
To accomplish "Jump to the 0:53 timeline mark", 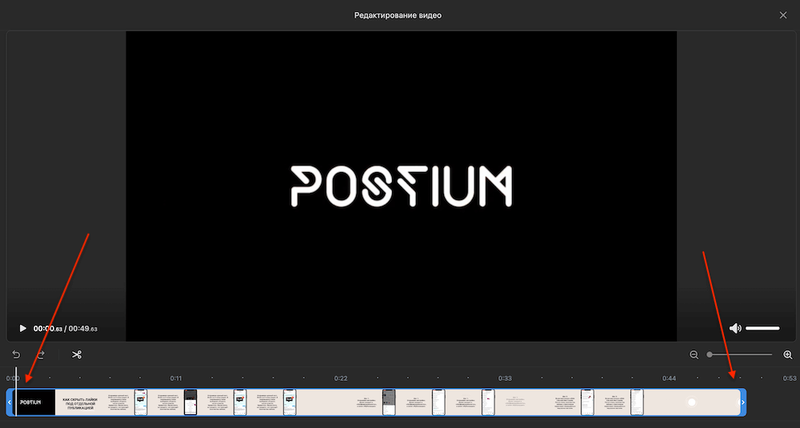I will point(790,379).
